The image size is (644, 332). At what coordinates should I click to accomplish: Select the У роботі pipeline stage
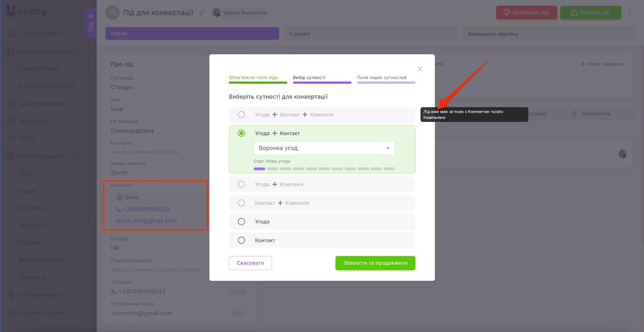[x=370, y=34]
